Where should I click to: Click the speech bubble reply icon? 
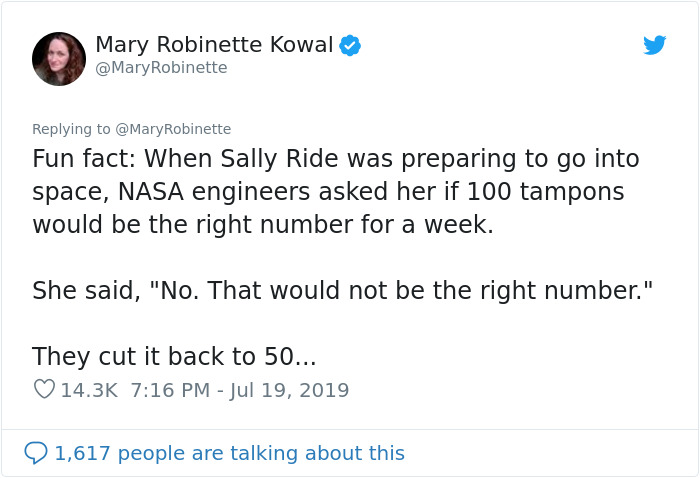point(36,453)
